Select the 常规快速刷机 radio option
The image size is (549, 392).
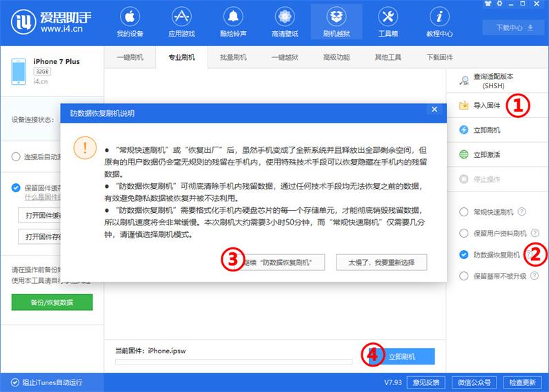(463, 212)
